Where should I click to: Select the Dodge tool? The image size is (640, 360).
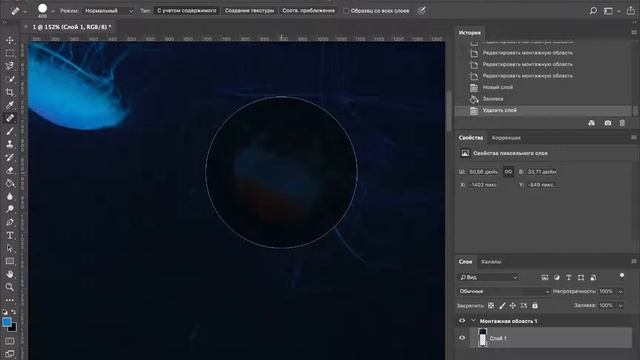click(x=10, y=209)
